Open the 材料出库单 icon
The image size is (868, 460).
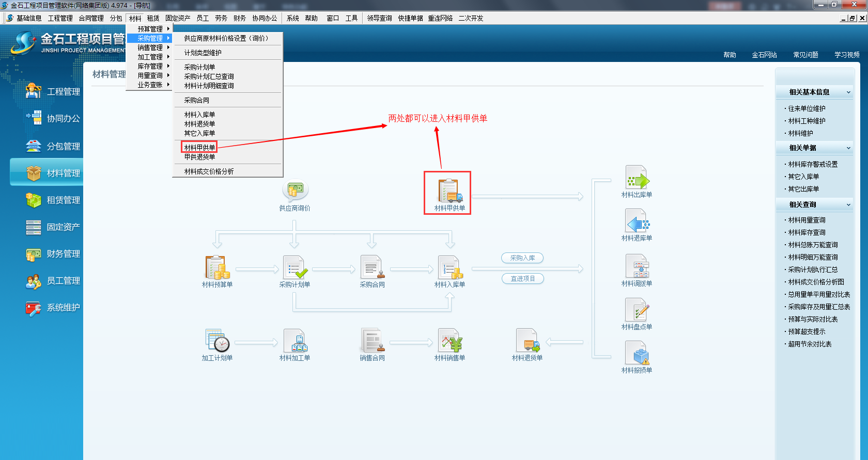pyautogui.click(x=637, y=178)
